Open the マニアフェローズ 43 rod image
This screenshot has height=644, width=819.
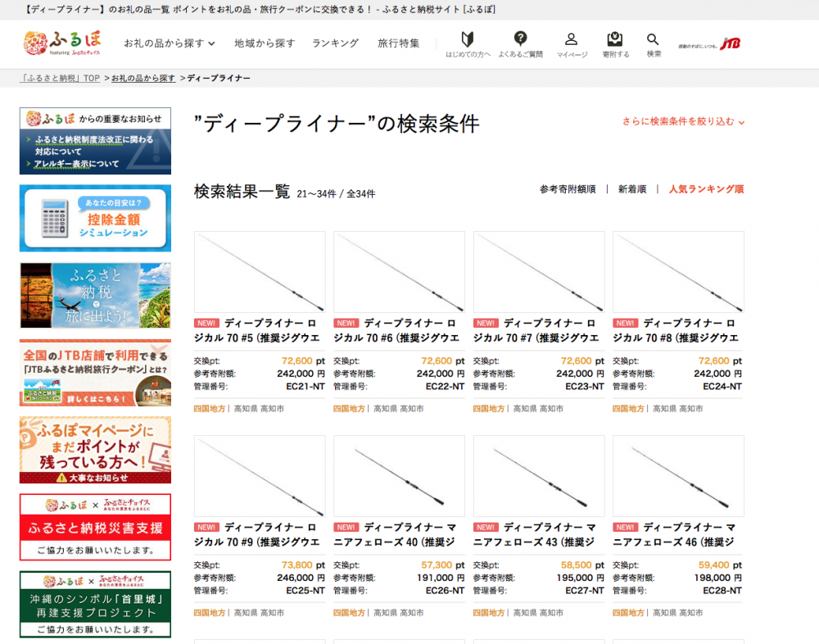[x=539, y=476]
